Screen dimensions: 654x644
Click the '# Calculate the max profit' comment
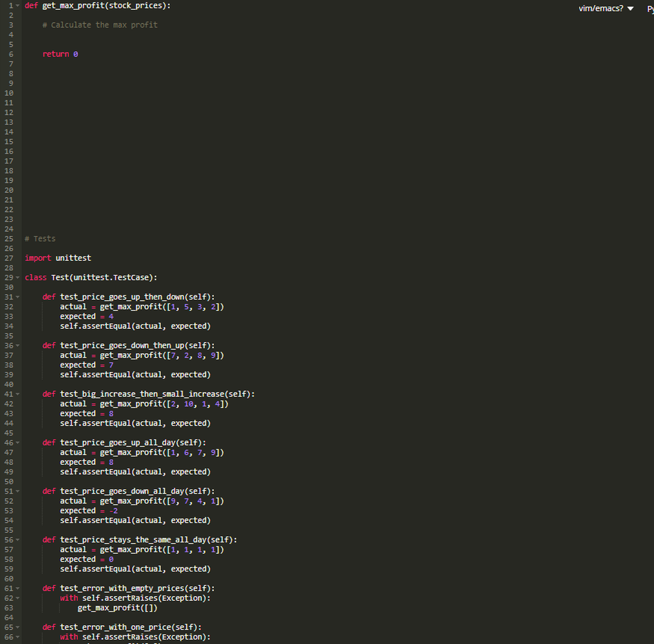click(x=100, y=25)
